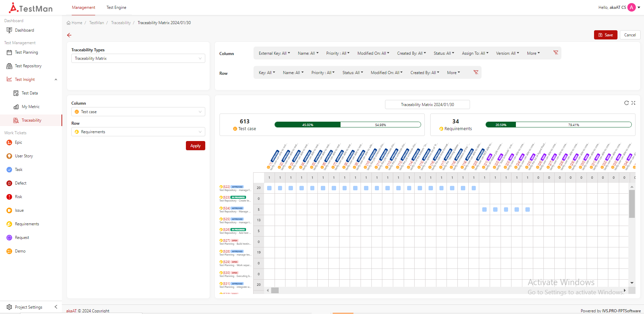Go to TestMan breadcrumb
Screen dimensions: 644x314
point(97,23)
